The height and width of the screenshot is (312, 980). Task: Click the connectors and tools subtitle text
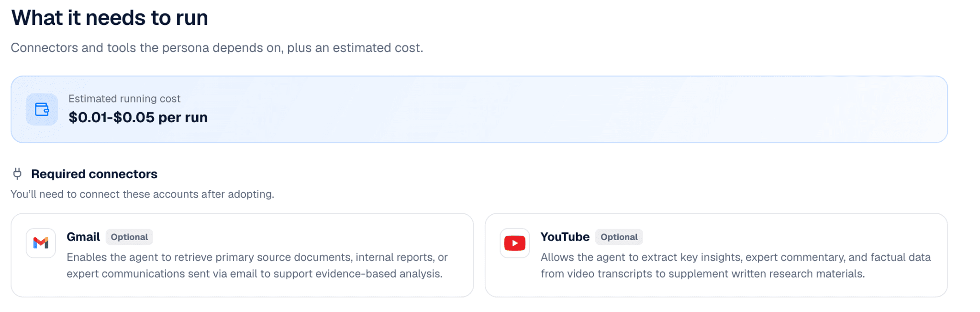tap(217, 48)
